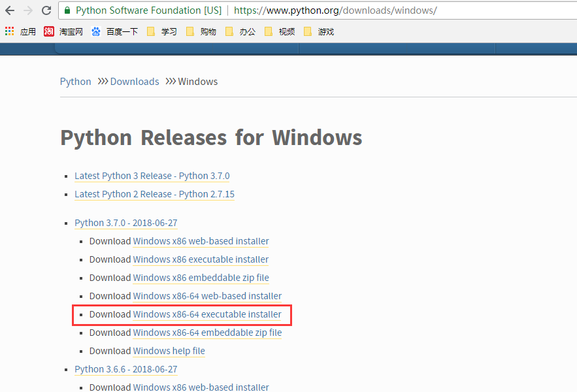
Task: Click the Windows breadcrumb text
Action: [197, 82]
